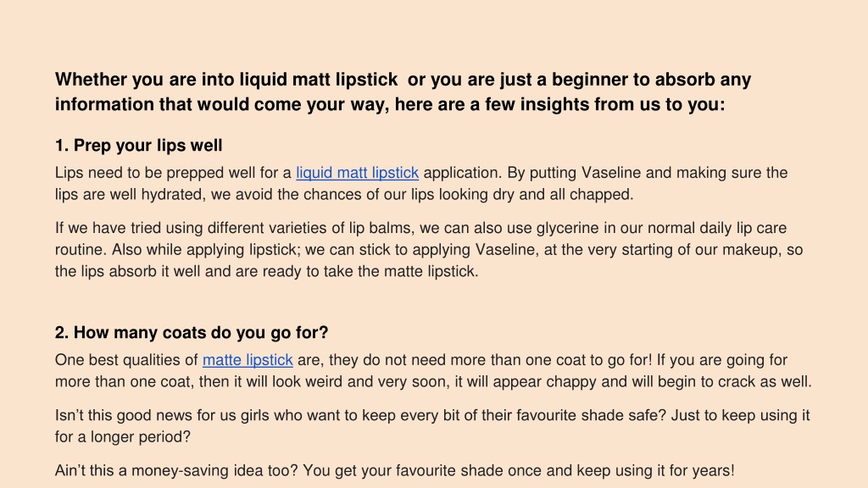Click the line starting 'more than one coat, then'
868x488 pixels.
433,382
